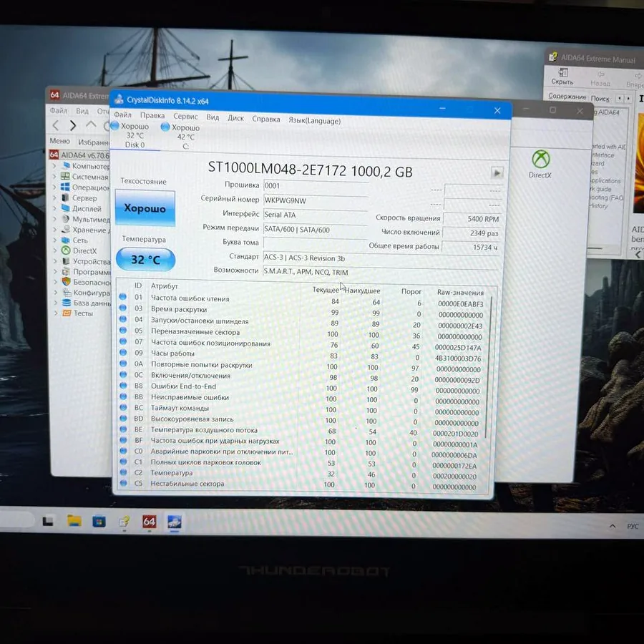644x644 pixels.
Task: Show hidden tray icons chevron
Action: click(613, 526)
